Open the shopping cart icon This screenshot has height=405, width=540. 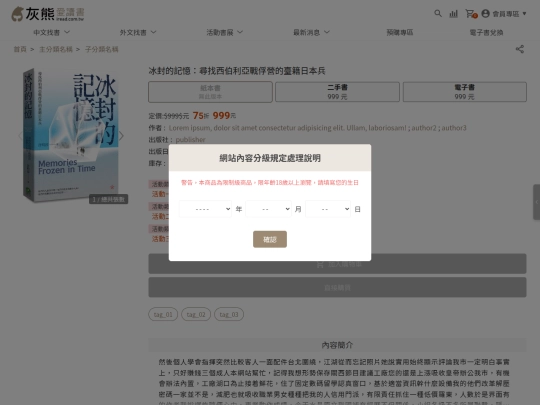pos(470,14)
